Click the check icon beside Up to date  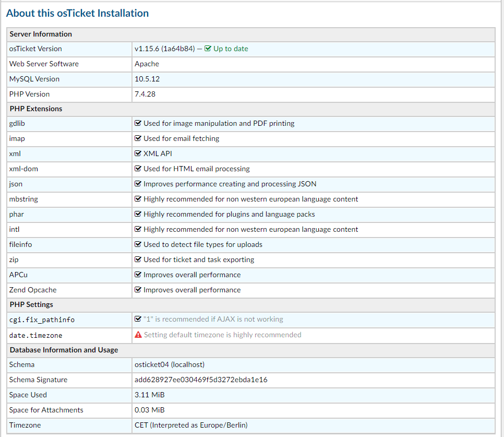pyautogui.click(x=208, y=49)
